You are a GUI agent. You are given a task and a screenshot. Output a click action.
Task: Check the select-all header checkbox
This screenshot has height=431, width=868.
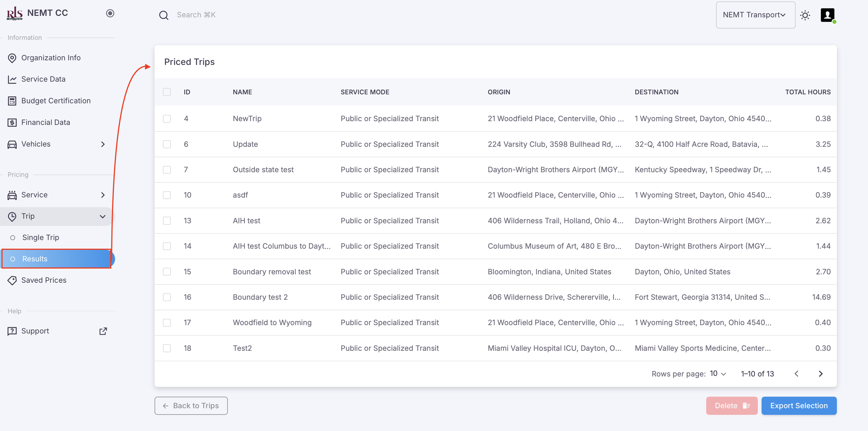(x=167, y=92)
